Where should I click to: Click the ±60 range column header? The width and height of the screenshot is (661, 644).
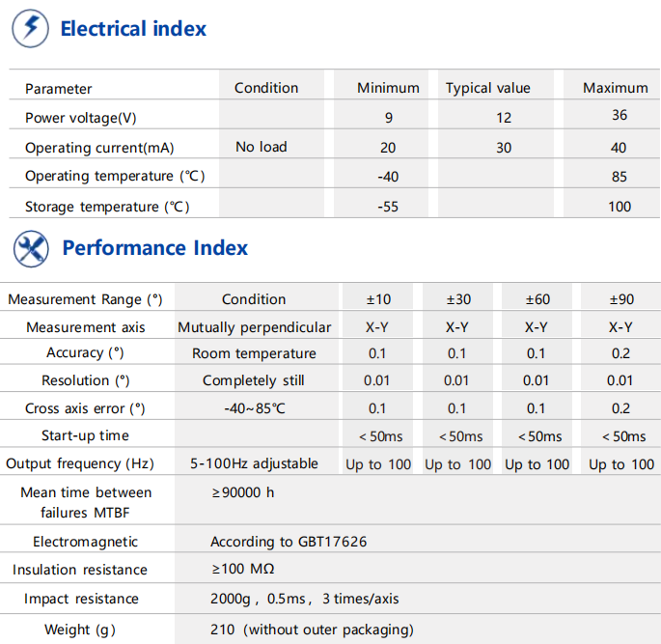coord(537,299)
